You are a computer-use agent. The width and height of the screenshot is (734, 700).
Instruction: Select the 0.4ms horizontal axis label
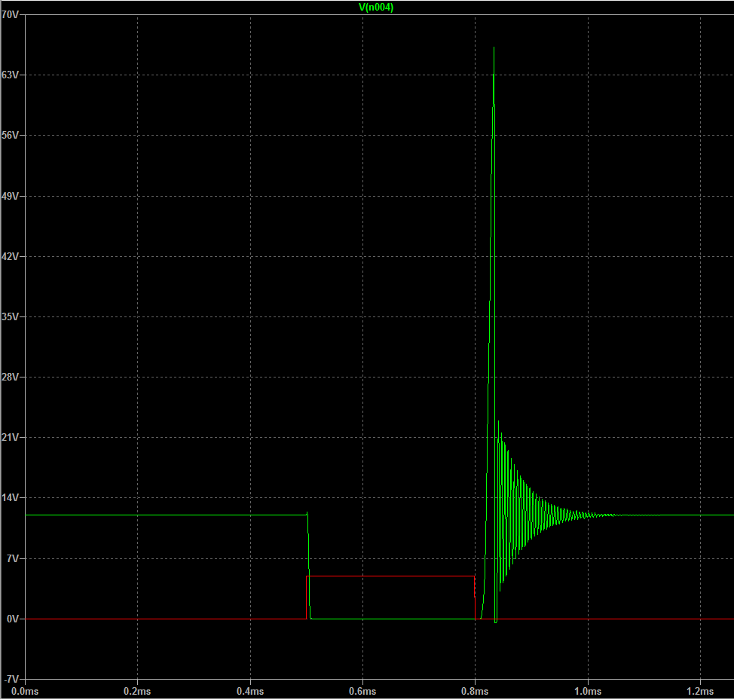pos(249,691)
